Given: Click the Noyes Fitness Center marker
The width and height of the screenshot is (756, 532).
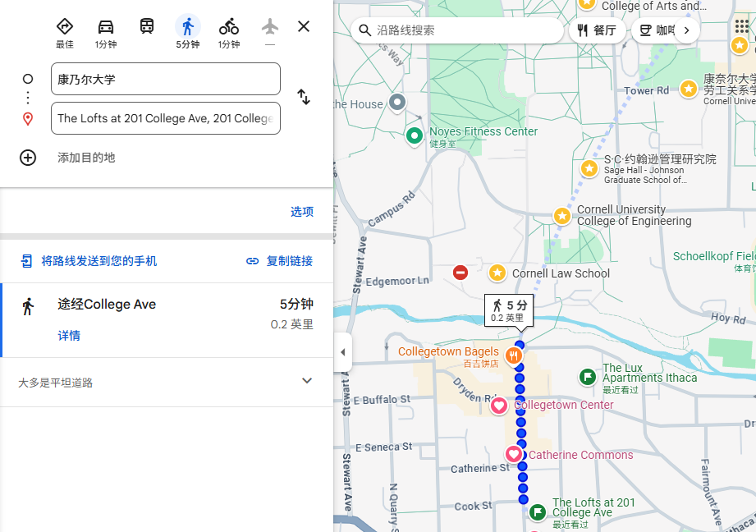Looking at the screenshot, I should 415,135.
